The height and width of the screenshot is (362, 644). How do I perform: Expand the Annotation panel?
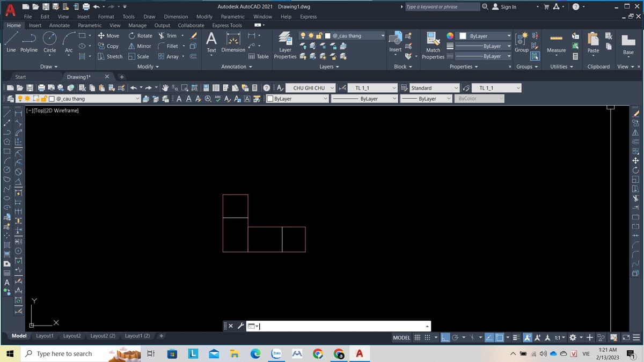coord(237,67)
